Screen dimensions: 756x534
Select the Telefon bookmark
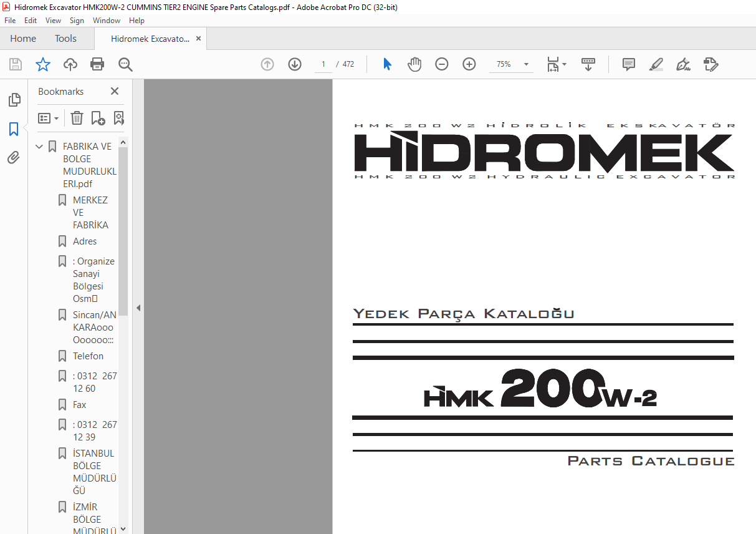click(x=88, y=356)
